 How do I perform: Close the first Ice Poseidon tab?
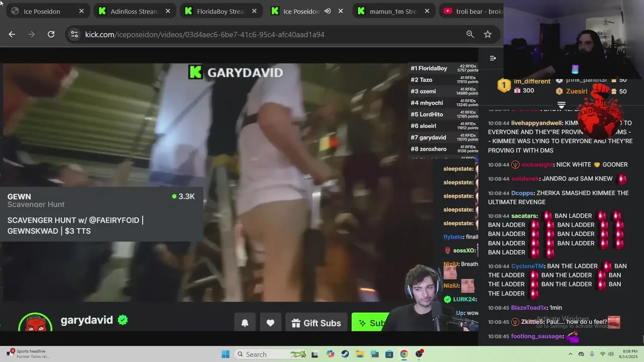point(81,11)
